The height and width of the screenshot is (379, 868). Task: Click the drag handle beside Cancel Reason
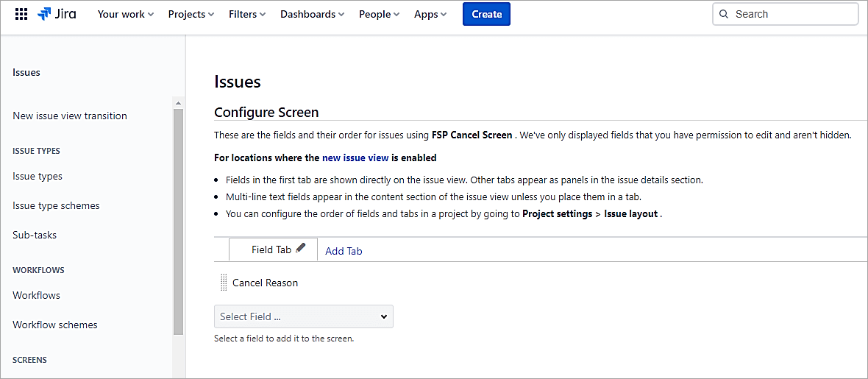pos(224,283)
